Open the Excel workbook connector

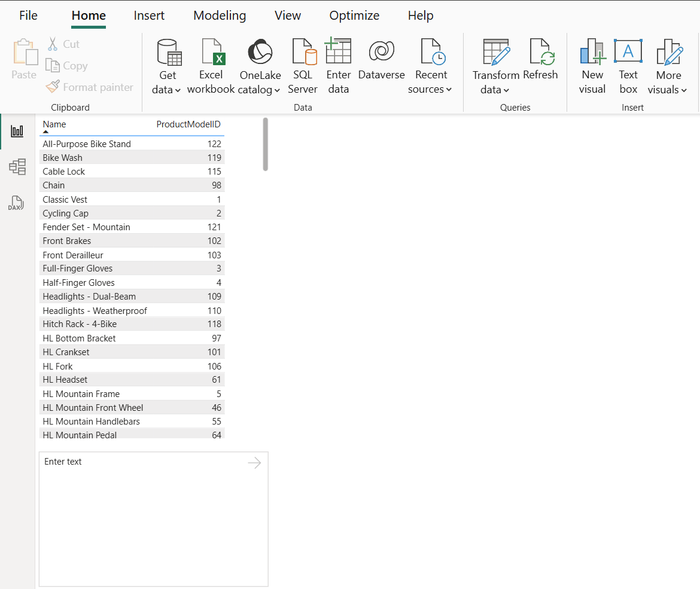pyautogui.click(x=211, y=65)
